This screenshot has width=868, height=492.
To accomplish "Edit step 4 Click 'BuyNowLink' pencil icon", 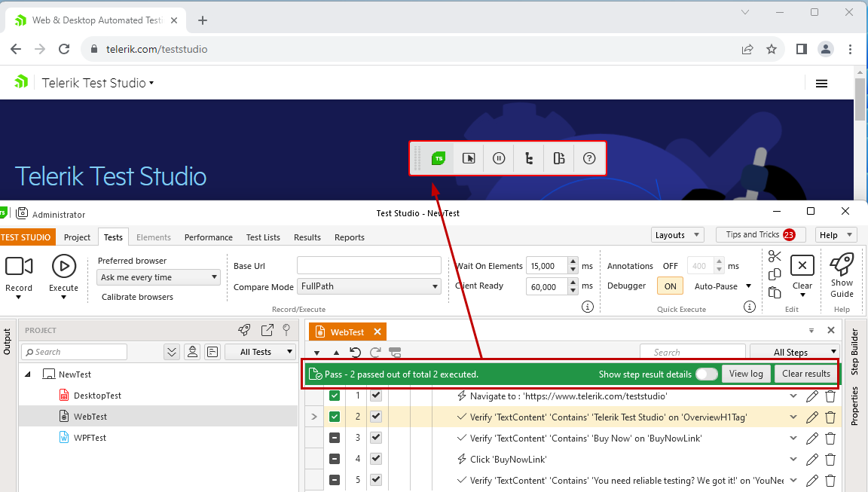I will click(811, 460).
